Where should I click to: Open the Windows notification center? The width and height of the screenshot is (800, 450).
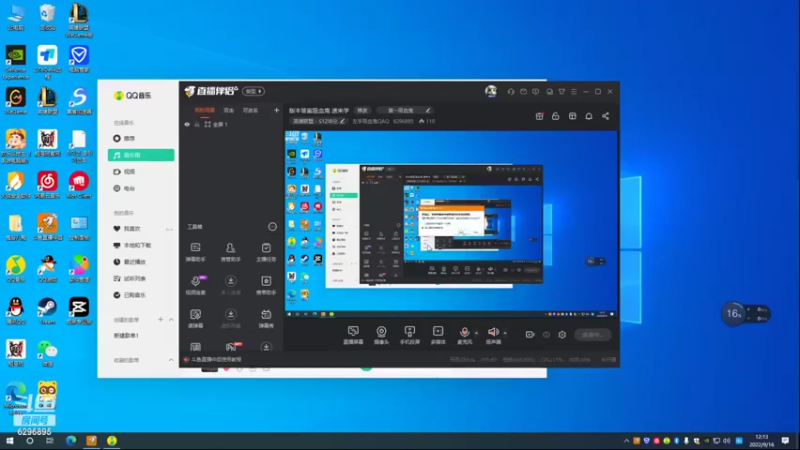click(785, 441)
